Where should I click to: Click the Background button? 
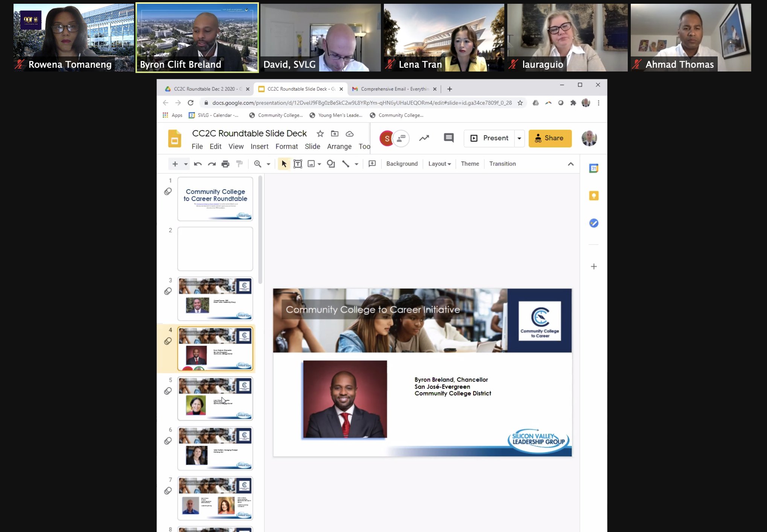[x=402, y=164]
